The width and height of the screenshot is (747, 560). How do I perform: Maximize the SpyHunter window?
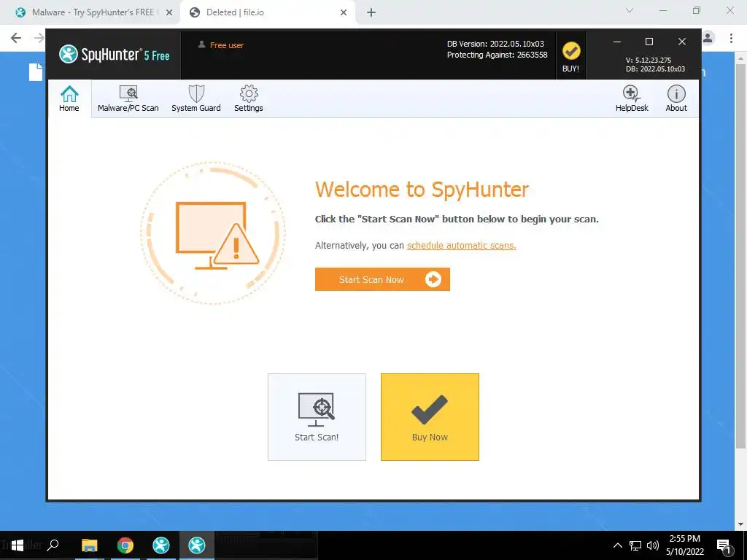[x=649, y=42]
